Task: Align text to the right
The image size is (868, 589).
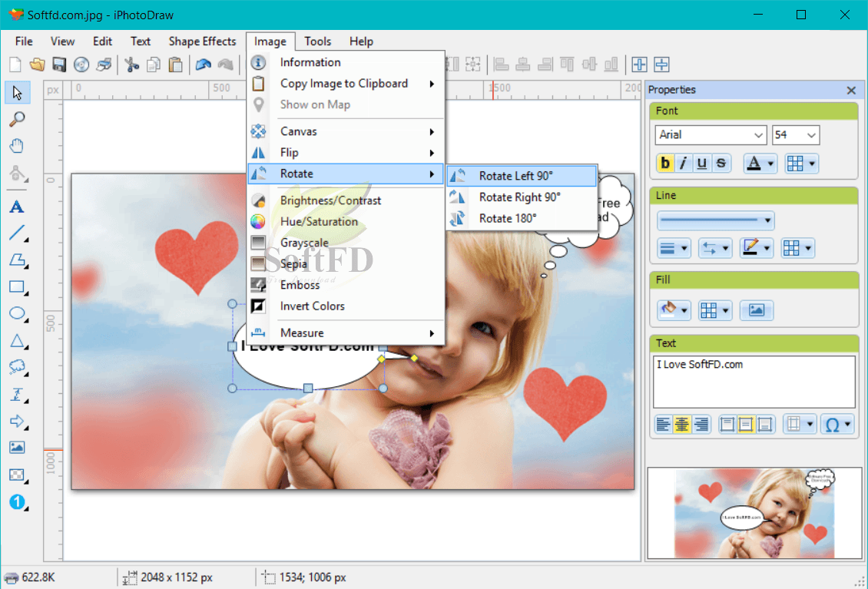Action: point(701,425)
